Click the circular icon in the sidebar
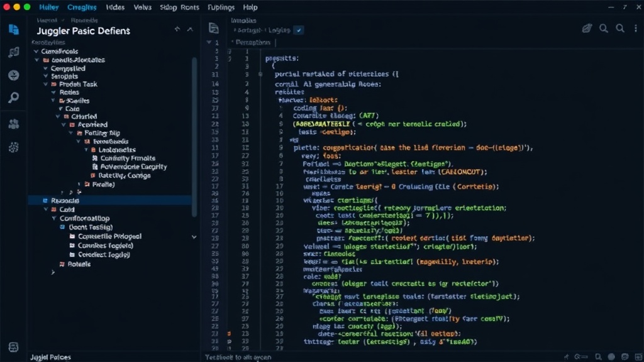Image resolution: width=644 pixels, height=362 pixels. [14, 75]
